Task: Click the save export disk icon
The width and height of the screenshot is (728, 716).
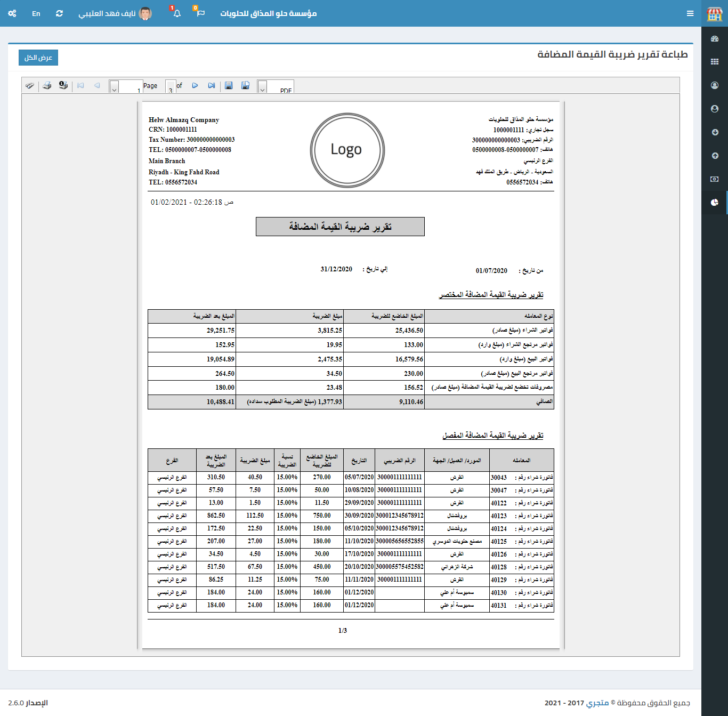Action: click(x=229, y=85)
